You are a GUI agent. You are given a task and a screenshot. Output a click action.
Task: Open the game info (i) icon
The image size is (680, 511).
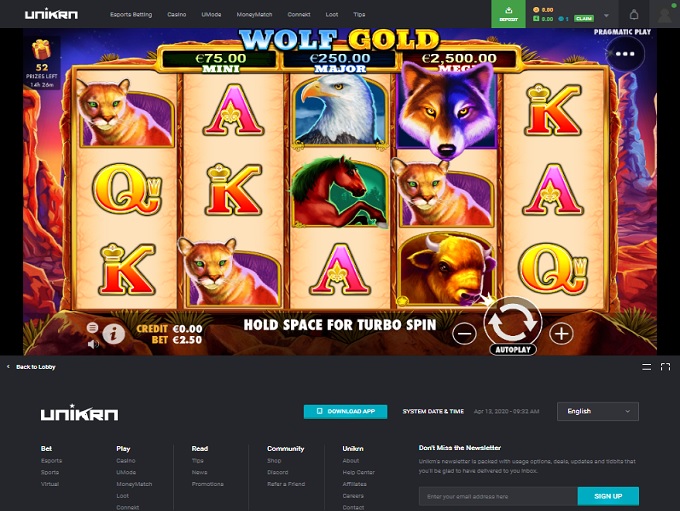(114, 334)
